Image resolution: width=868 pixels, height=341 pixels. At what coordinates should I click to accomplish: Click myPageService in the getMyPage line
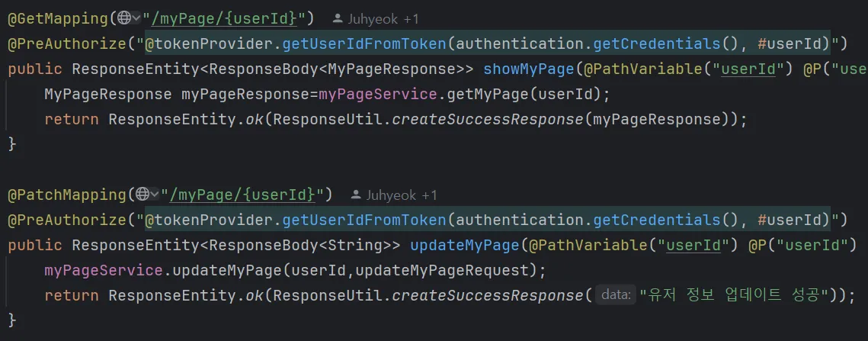click(x=378, y=95)
